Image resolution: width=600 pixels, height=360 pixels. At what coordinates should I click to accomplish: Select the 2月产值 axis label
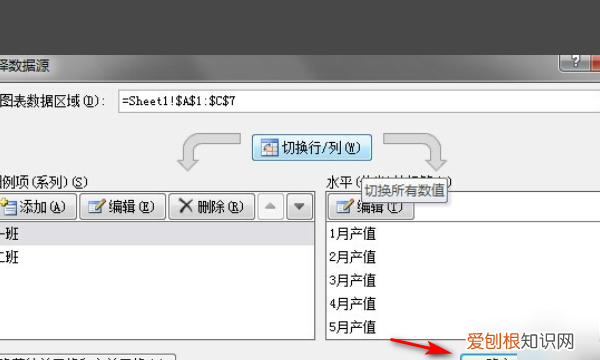tap(352, 257)
